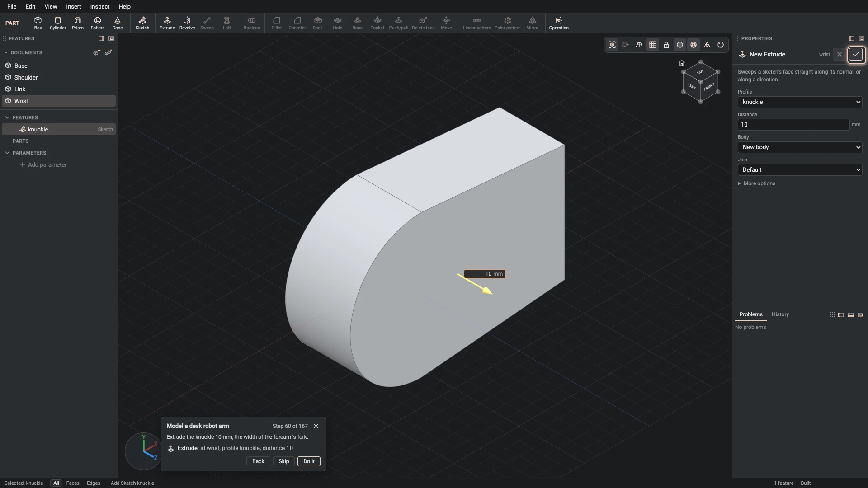Click the Distance input field
868x488 pixels.
793,125
